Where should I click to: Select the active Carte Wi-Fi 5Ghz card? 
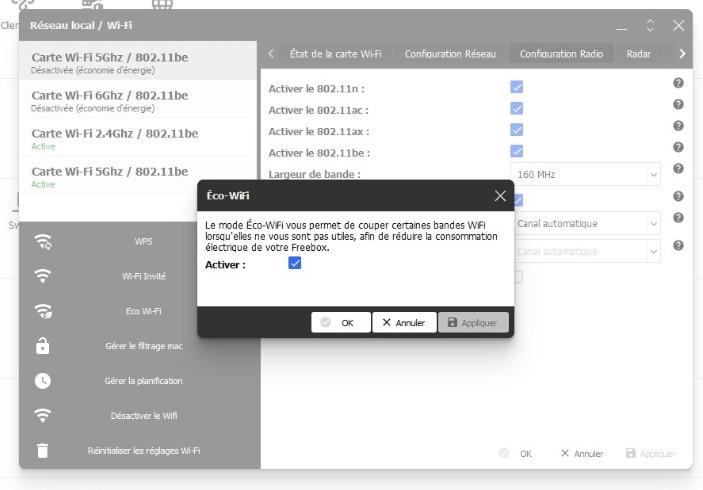138,177
